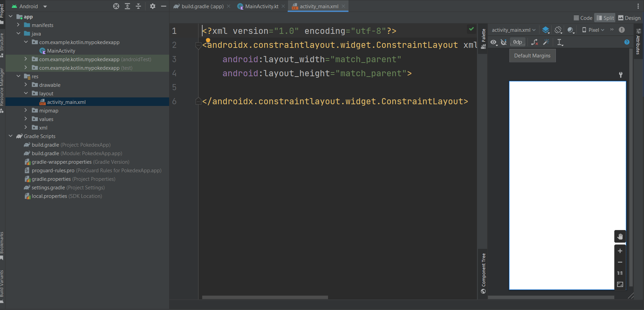Select opened file locator target icon
Image resolution: width=644 pixels, height=310 pixels.
[x=116, y=6]
